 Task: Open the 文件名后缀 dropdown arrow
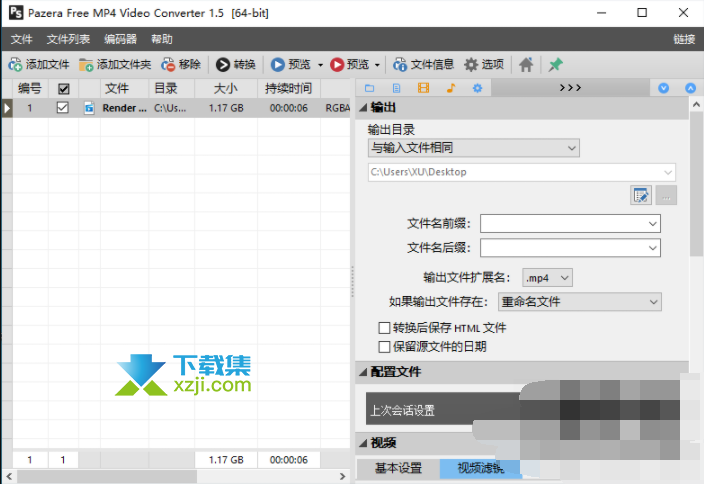pyautogui.click(x=652, y=248)
